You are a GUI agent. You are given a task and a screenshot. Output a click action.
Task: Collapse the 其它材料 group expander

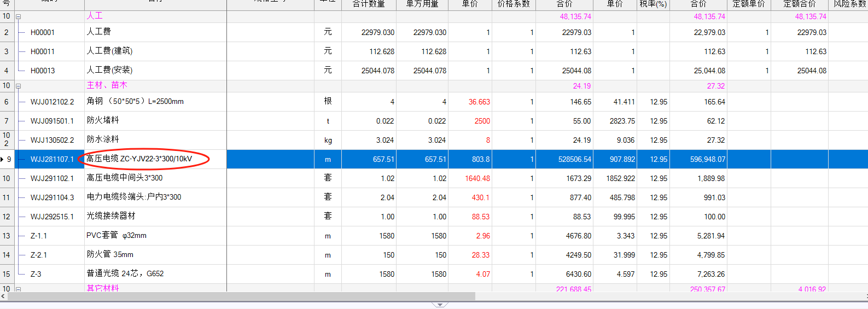click(x=18, y=289)
